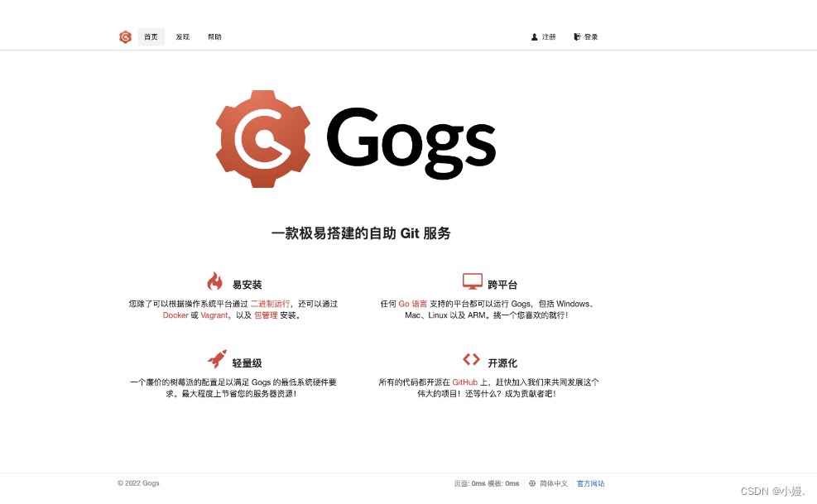Image resolution: width=817 pixels, height=504 pixels.
Task: Click the rocket icon next to 轻量级
Action: coord(217,358)
